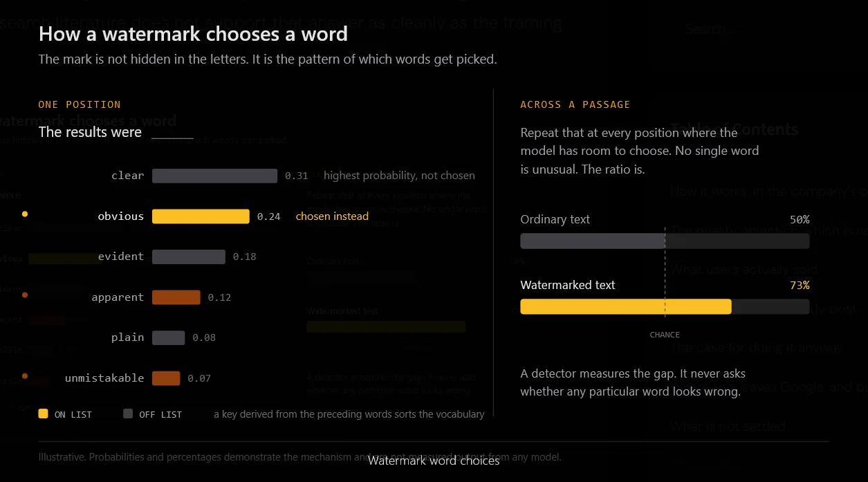Click the 'Ordinary text' 50% progress bar
This screenshot has height=482, width=868.
tap(665, 241)
